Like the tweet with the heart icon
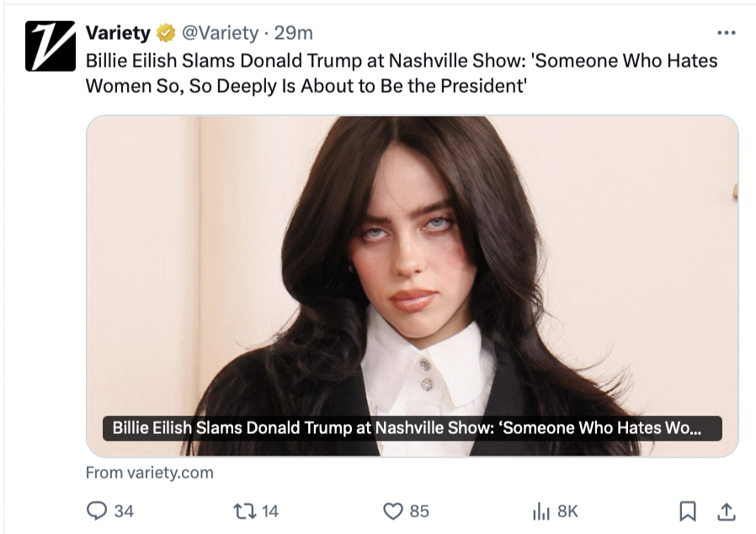 click(393, 510)
